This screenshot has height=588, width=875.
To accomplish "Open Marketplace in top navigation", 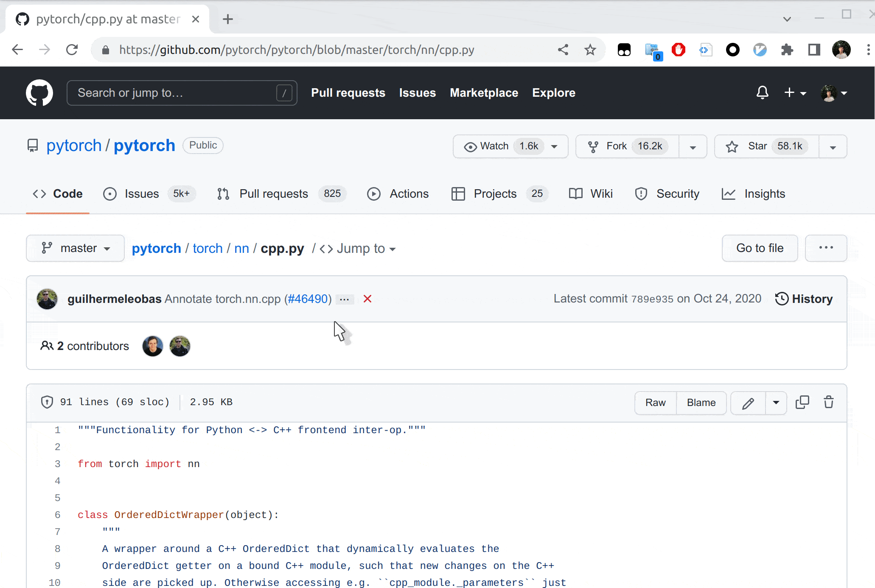I will tap(484, 93).
